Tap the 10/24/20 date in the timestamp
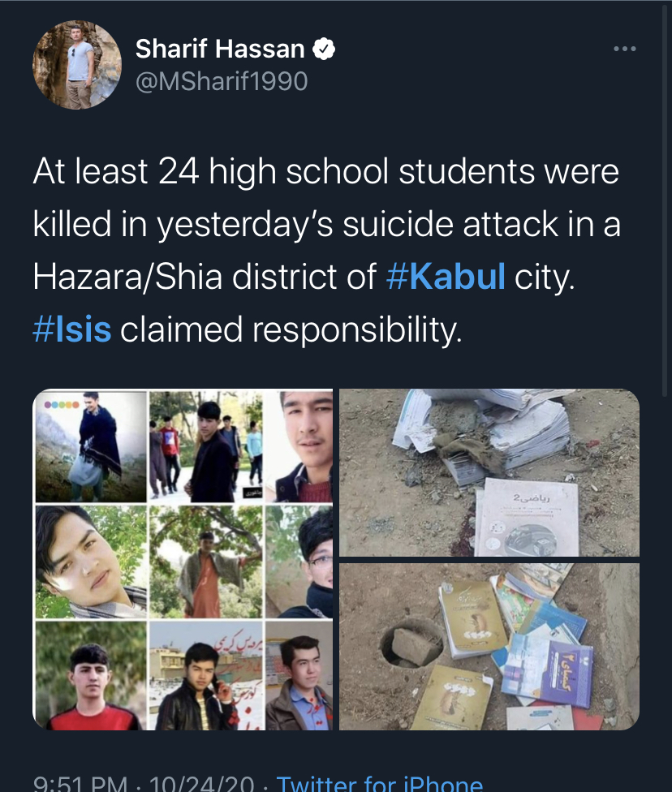 (201, 782)
